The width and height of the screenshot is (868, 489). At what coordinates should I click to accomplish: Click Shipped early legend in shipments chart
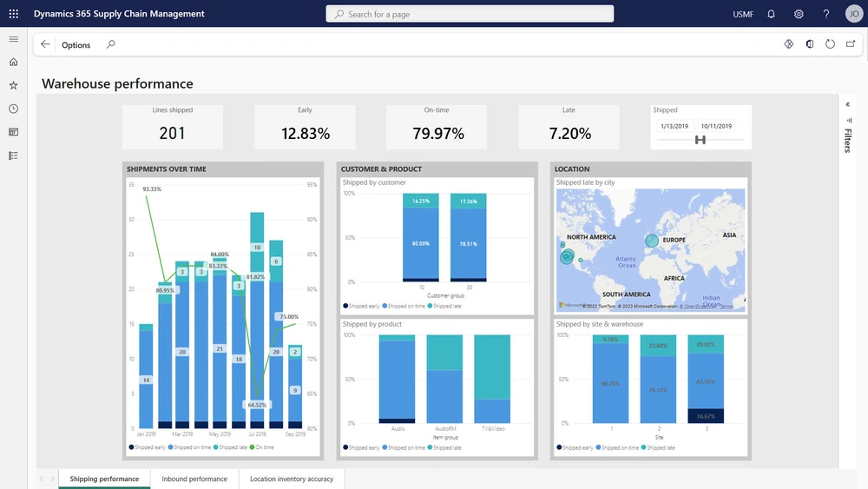[x=148, y=447]
